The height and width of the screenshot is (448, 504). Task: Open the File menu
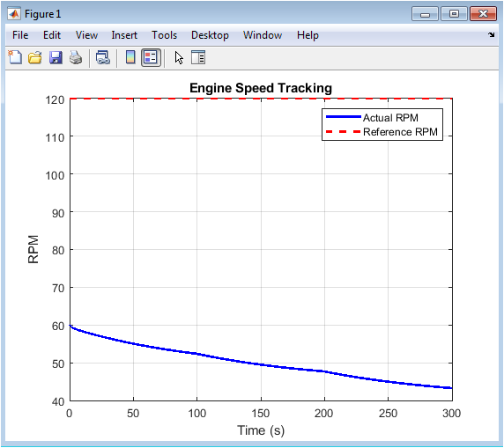pyautogui.click(x=20, y=35)
